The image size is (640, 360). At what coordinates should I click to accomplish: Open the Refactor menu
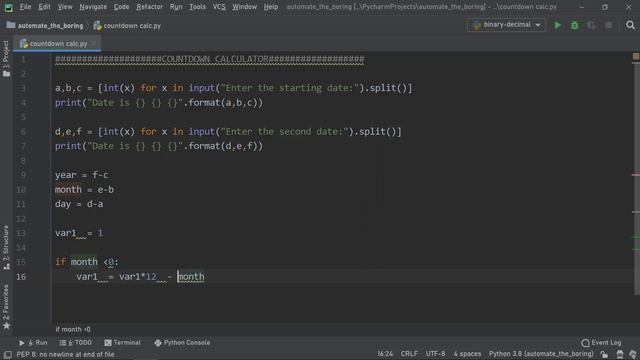tap(149, 7)
